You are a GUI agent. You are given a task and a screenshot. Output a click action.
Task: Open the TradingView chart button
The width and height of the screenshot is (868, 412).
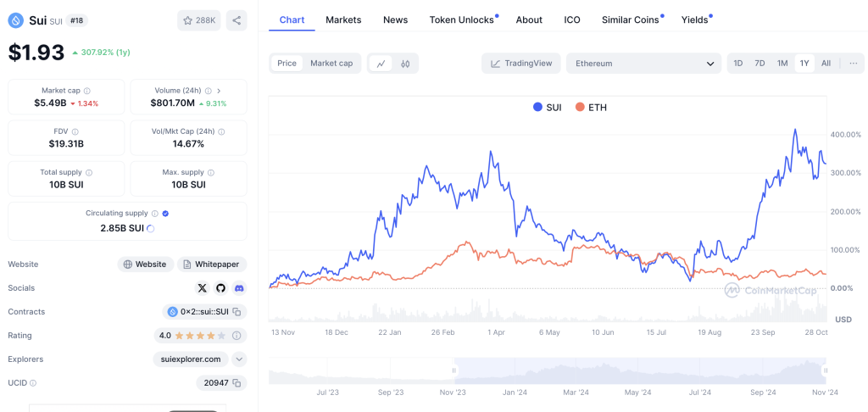coord(521,63)
